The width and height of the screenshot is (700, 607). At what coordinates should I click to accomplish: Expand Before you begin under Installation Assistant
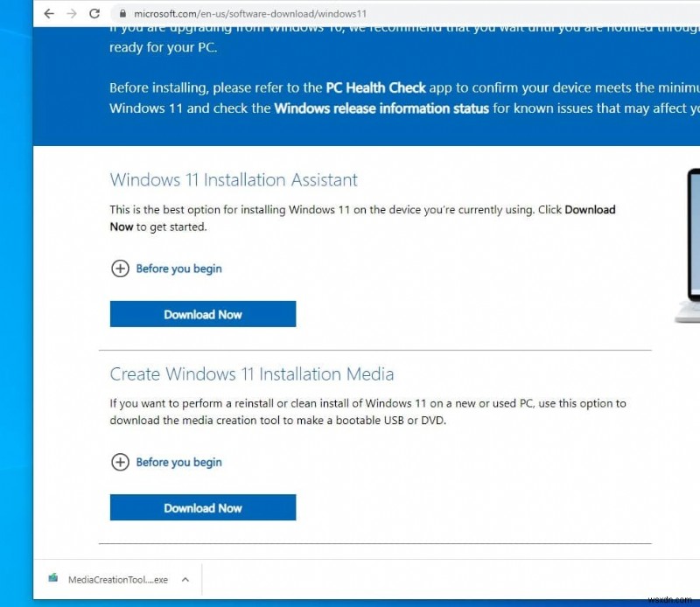pos(178,269)
